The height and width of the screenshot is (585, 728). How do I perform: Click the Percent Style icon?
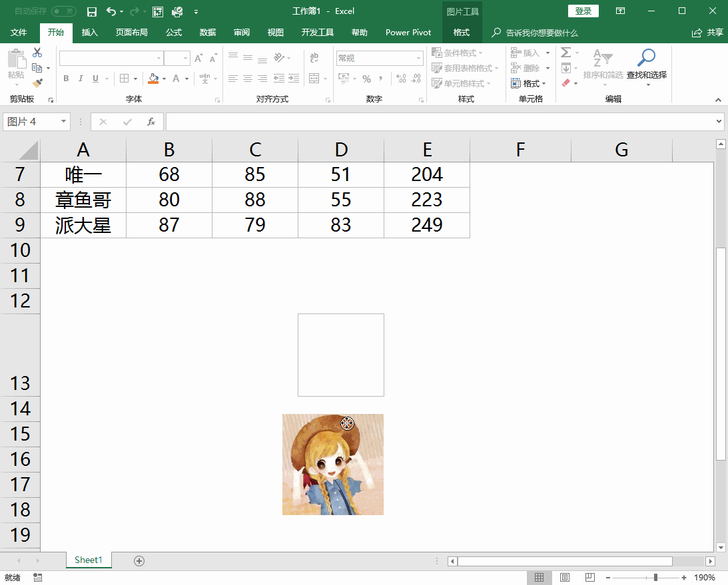[x=367, y=79]
